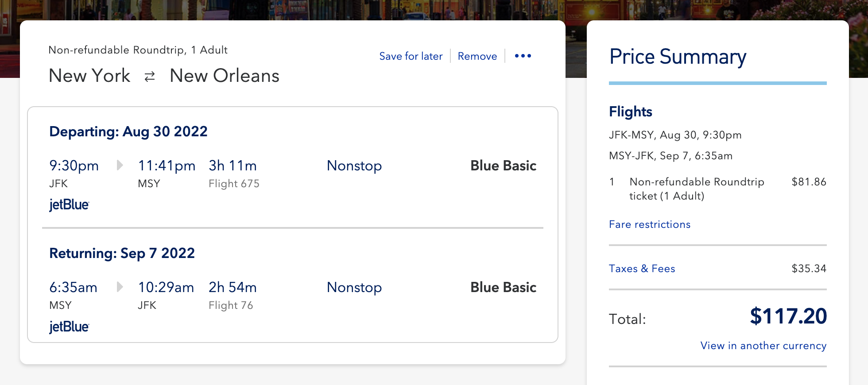Open the Taxes & Fees breakdown
The width and height of the screenshot is (868, 385).
click(x=642, y=269)
